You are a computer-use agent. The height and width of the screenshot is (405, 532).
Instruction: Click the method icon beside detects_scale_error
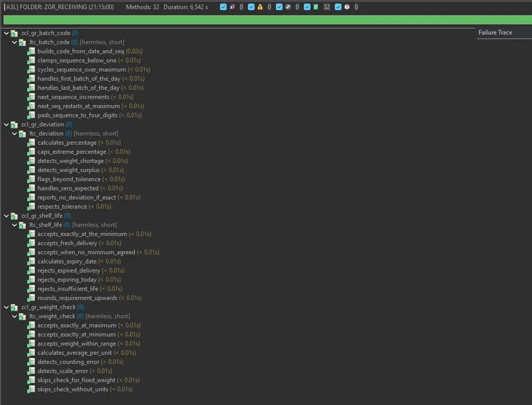pos(31,371)
